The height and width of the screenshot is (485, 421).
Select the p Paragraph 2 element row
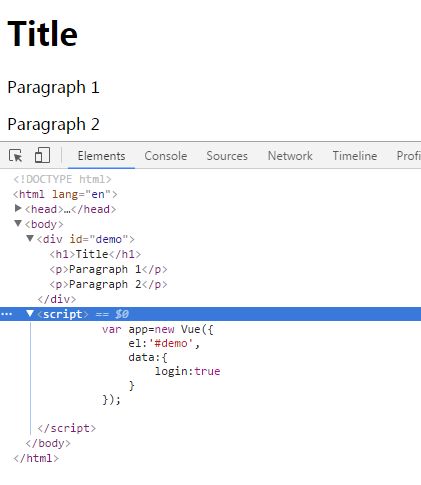point(108,284)
